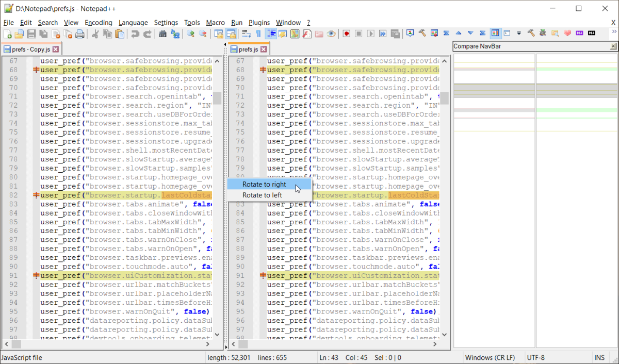Expand the toolbar overflow chevron
Screen dimensions: 619x364
614,31
